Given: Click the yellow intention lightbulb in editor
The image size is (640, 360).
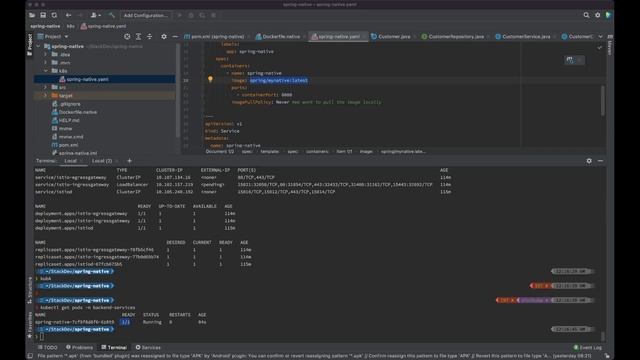Looking at the screenshot, I should tap(210, 79).
